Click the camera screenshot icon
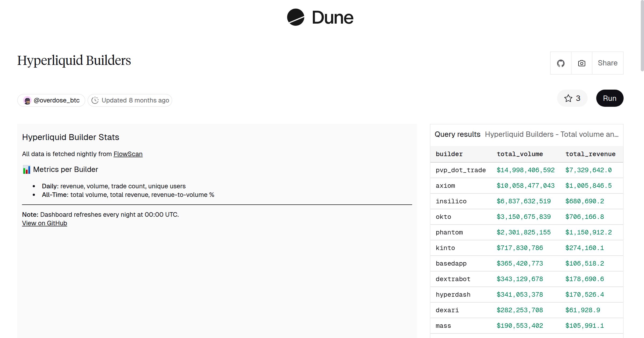Image resolution: width=644 pixels, height=338 pixels. coord(581,63)
